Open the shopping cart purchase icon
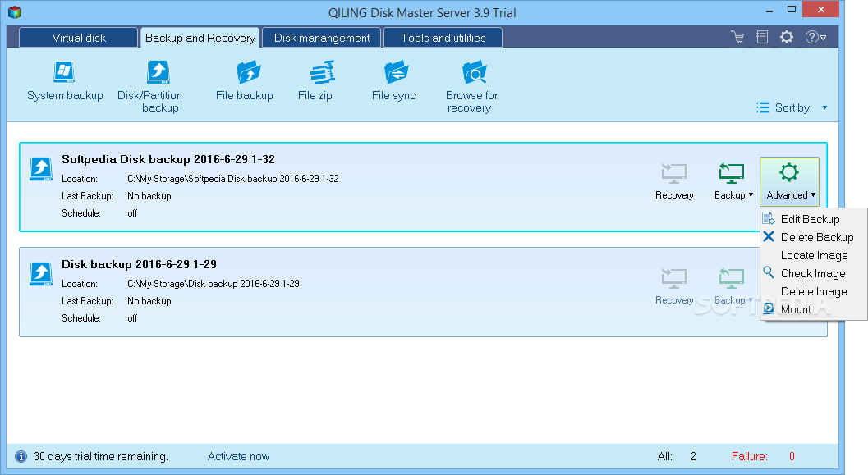Viewport: 868px width, 475px height. 737,37
